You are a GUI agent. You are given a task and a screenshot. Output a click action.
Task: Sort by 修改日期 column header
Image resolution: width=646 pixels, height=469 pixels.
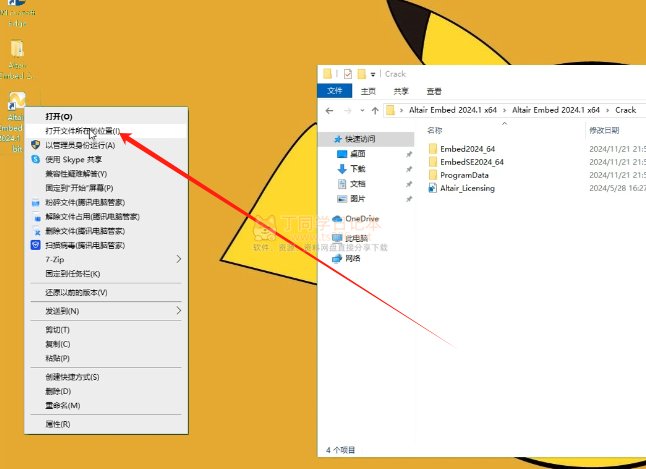[604, 131]
